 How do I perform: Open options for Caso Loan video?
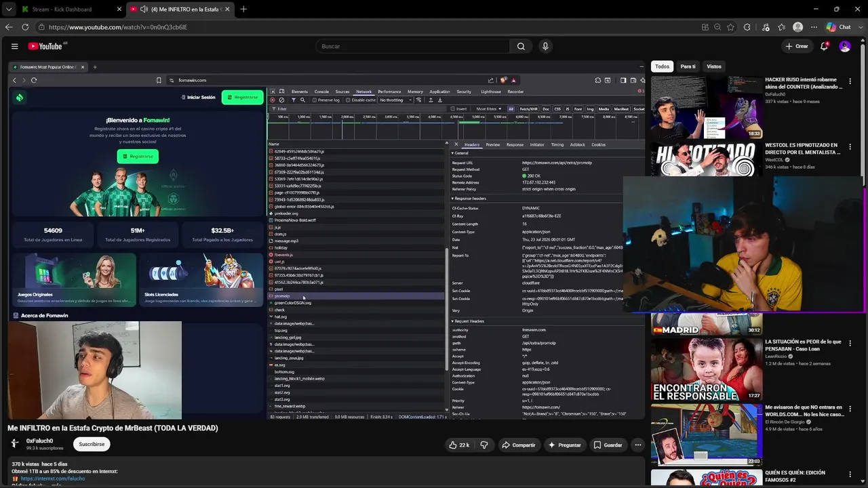(850, 343)
